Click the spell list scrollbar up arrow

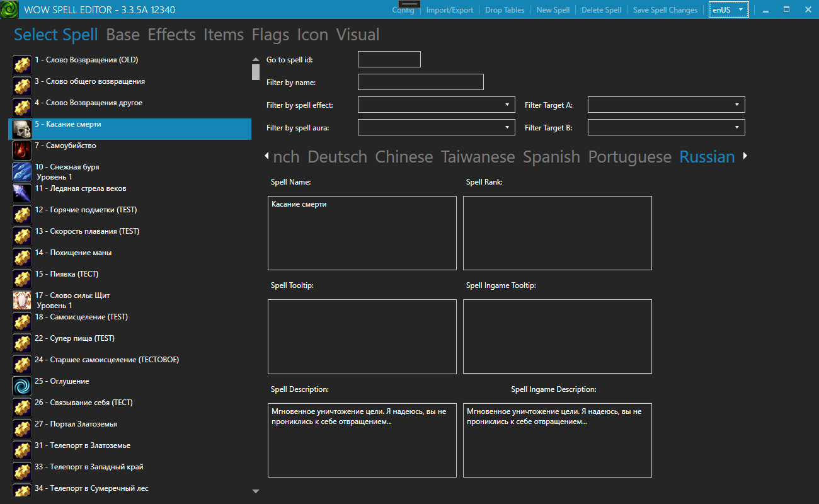(256, 59)
